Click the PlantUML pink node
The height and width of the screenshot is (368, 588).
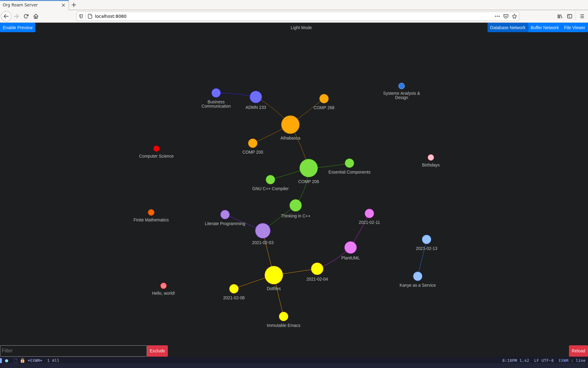click(351, 247)
